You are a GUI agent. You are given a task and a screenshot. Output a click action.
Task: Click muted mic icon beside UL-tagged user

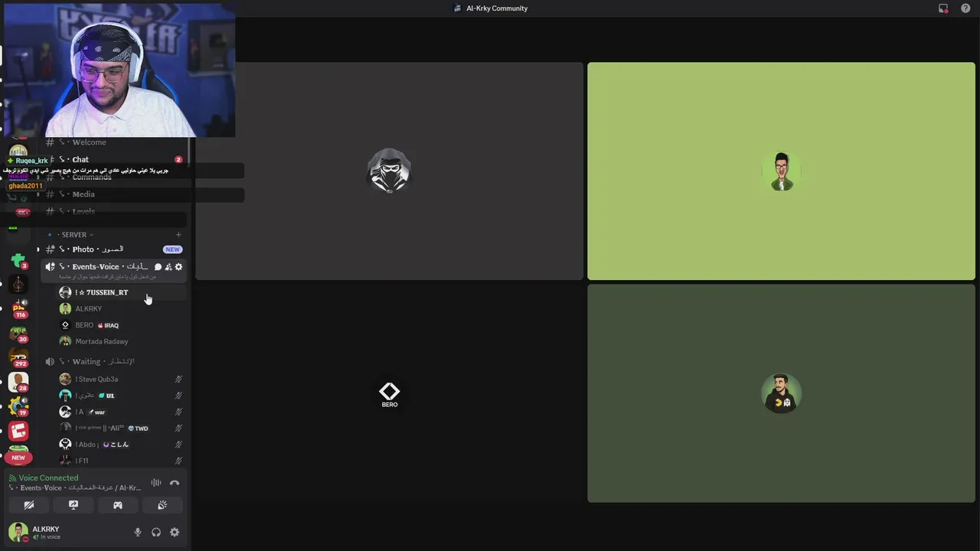pyautogui.click(x=178, y=396)
